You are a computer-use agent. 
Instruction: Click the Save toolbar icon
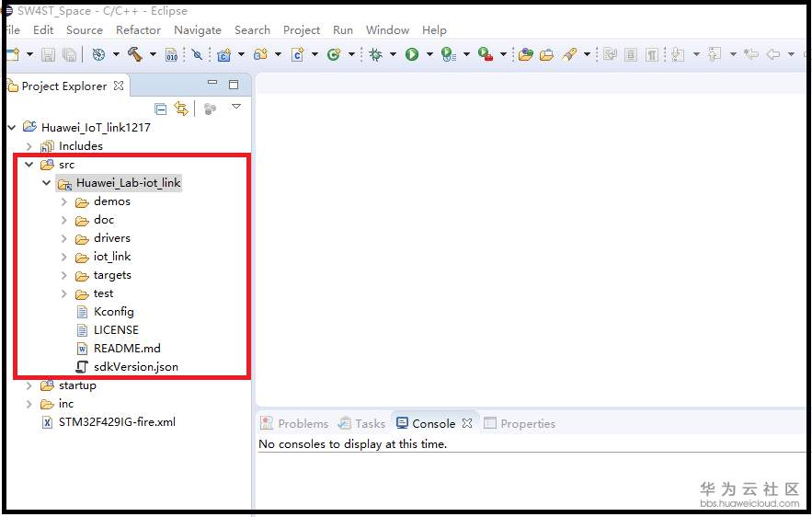tap(48, 54)
